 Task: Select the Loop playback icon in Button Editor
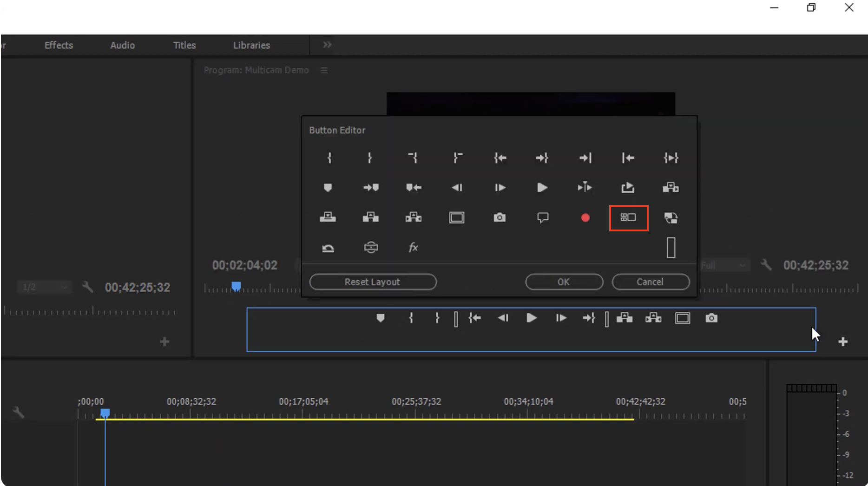coord(328,248)
